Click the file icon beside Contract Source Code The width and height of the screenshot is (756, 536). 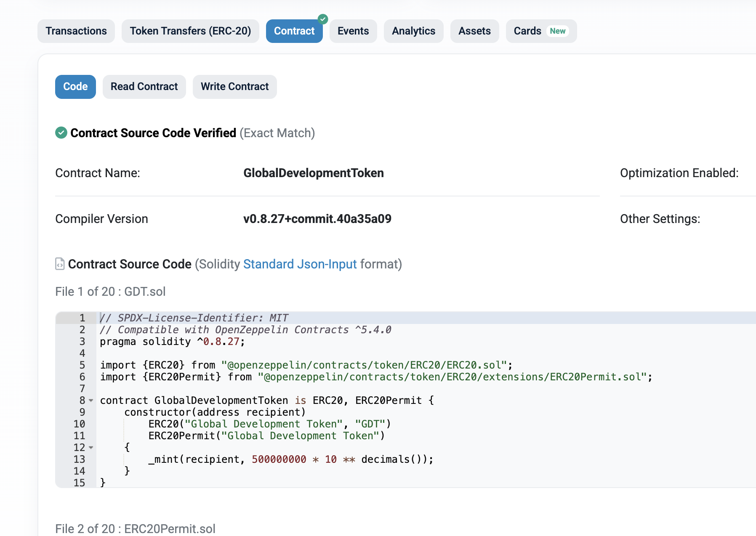point(60,264)
